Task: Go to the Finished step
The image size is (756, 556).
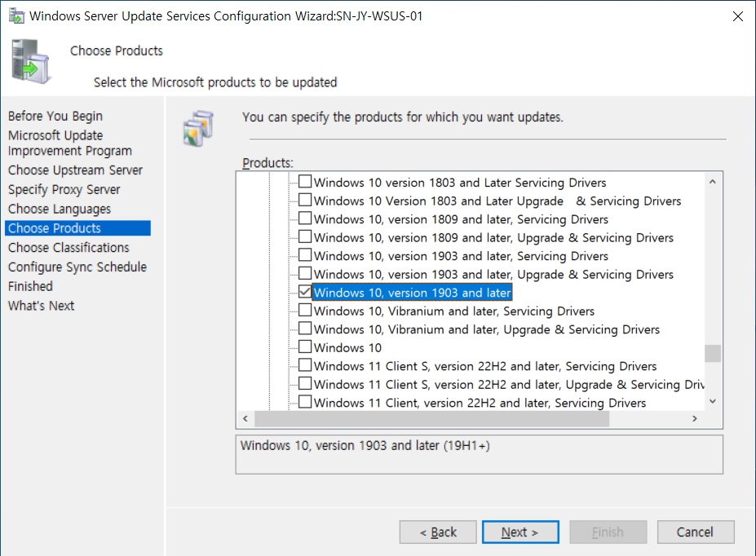Action: [x=30, y=286]
